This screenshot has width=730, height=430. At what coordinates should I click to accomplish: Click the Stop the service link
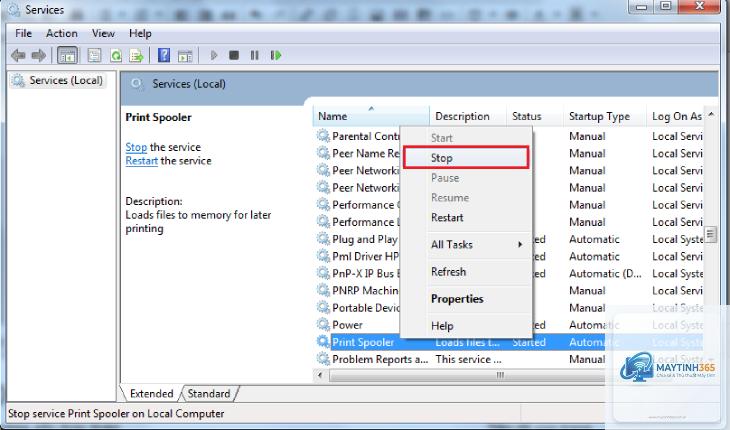pos(136,147)
